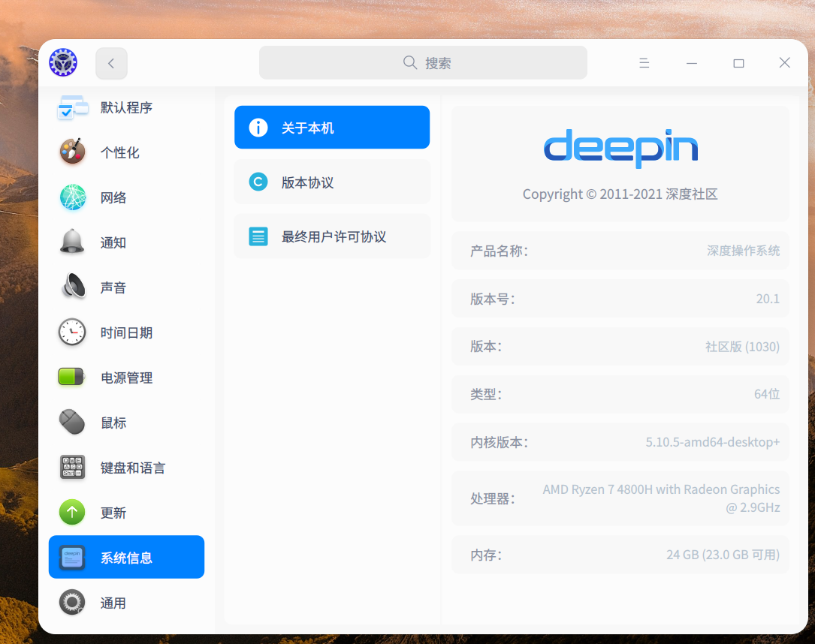
Task: Focus the 搜索 search field
Action: click(x=423, y=63)
